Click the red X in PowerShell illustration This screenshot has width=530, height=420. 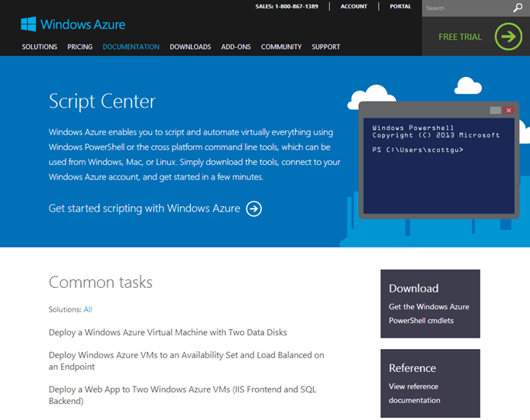(x=509, y=110)
